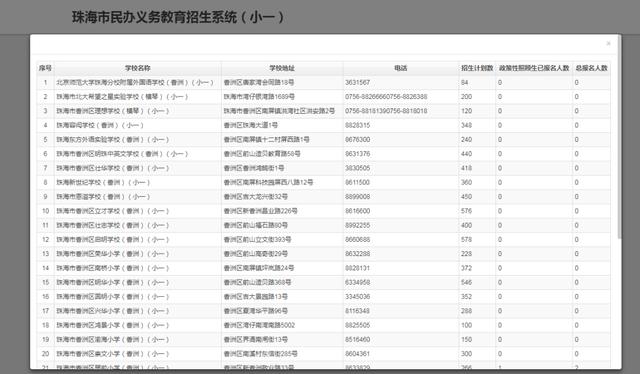
Task: Click the 总报名人数 column header
Action: pos(591,68)
